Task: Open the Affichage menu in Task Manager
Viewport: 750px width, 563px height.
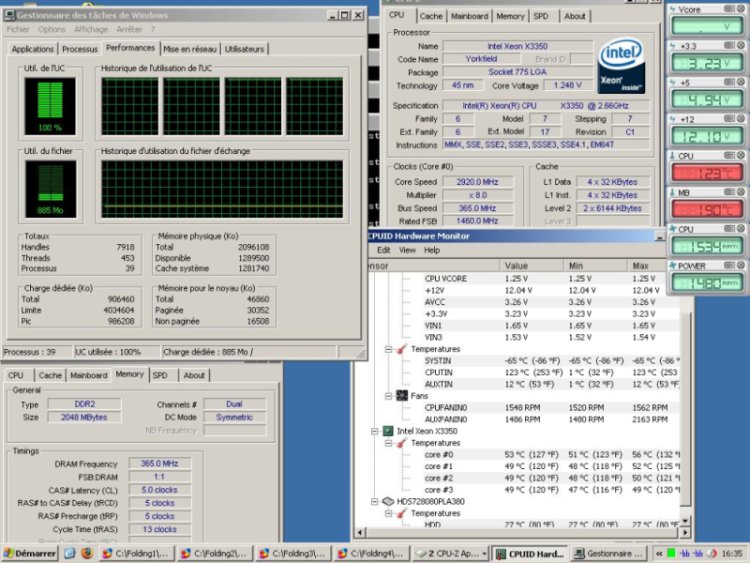Action: point(91,29)
